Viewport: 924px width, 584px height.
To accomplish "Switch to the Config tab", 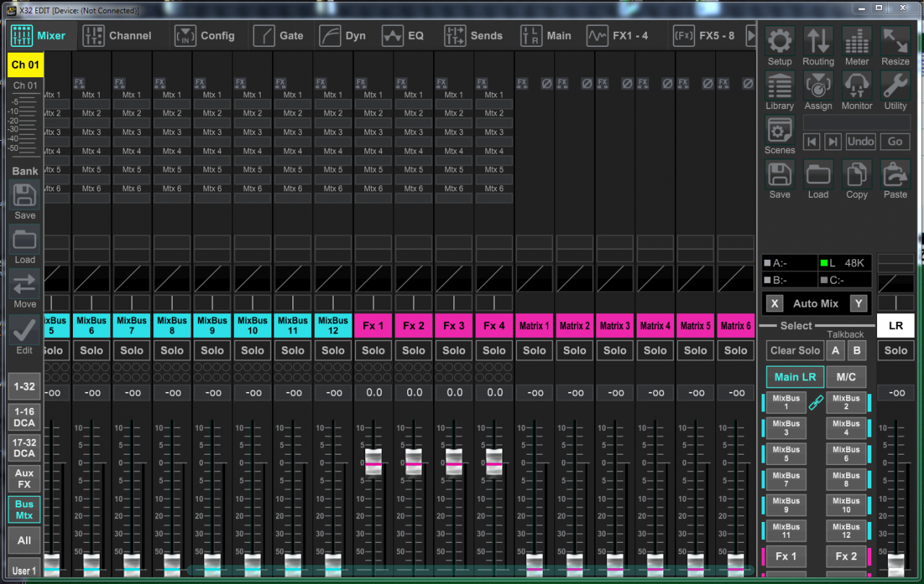I will pos(205,36).
